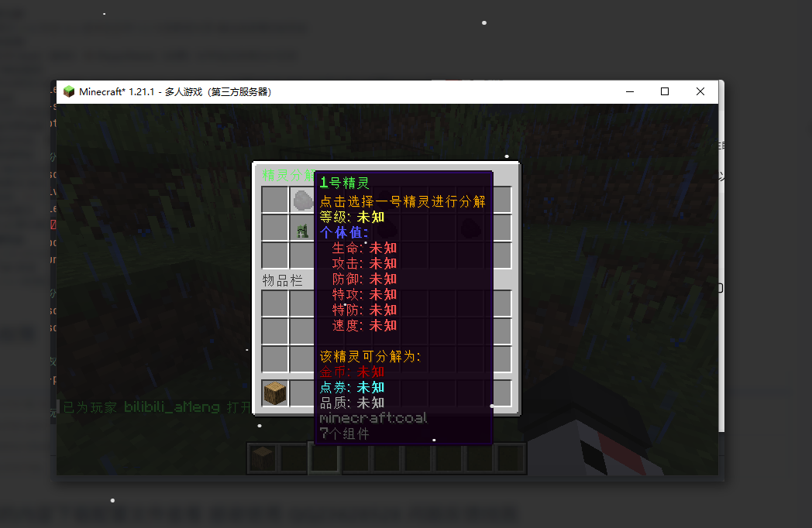The height and width of the screenshot is (528, 812).
Task: Click the third-row leftmost slot in 精灵分解 grid
Action: pos(275,255)
